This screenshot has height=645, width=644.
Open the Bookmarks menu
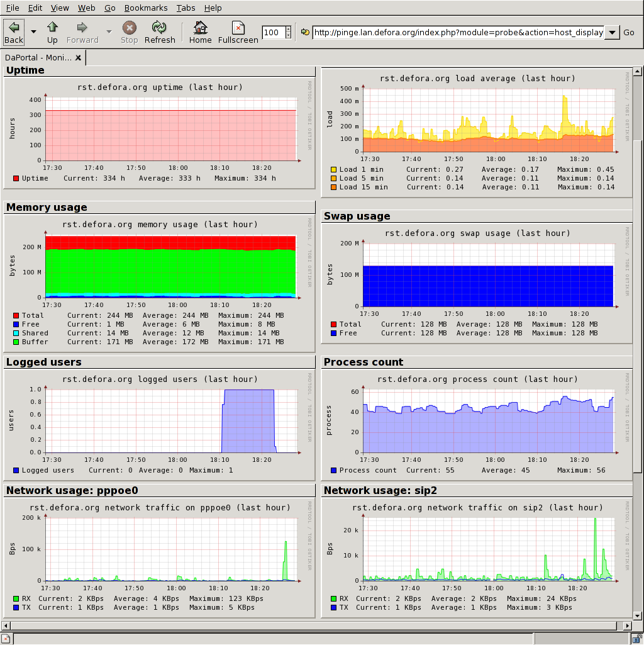point(146,8)
